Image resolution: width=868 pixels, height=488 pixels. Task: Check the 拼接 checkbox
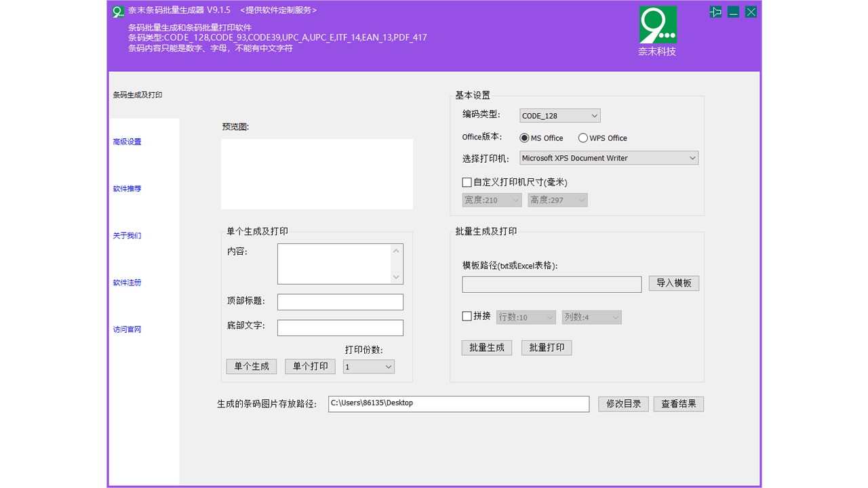pos(467,316)
